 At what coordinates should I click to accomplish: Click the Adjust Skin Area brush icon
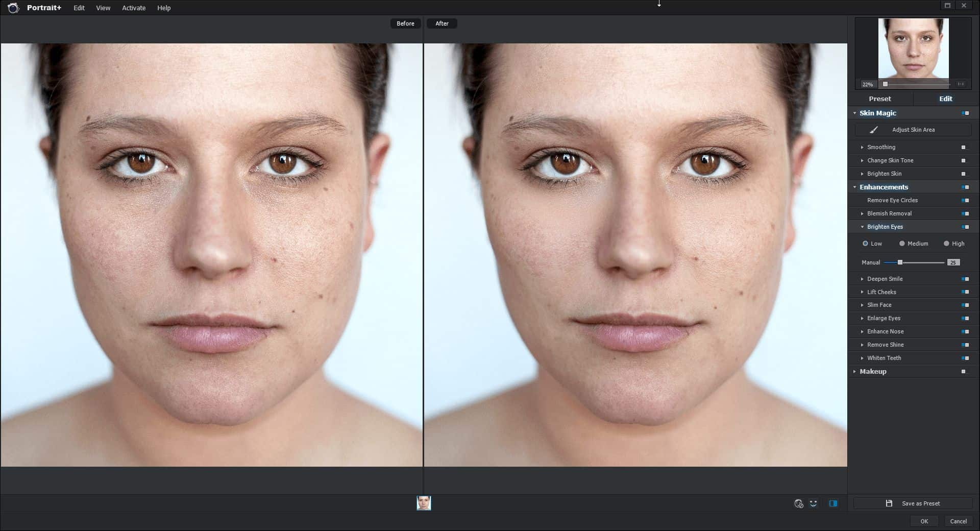click(874, 129)
